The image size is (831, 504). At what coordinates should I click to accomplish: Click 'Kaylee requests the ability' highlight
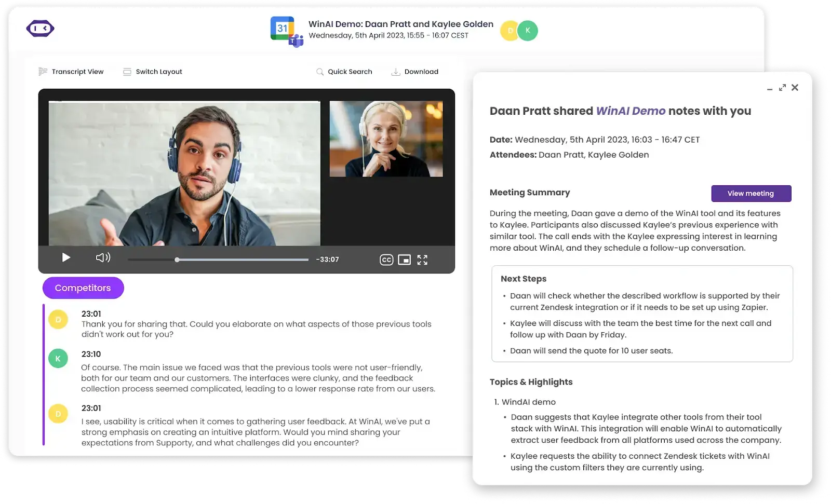640,462
